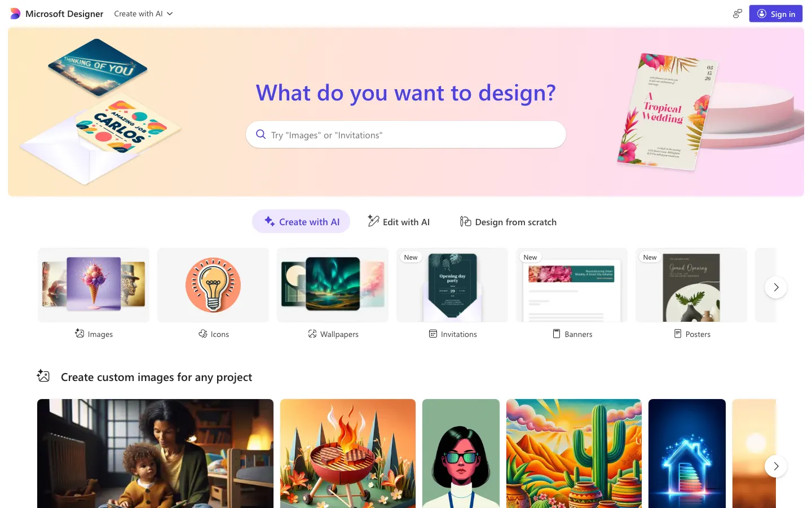Open the Icons category label
The height and width of the screenshot is (508, 812).
click(213, 334)
